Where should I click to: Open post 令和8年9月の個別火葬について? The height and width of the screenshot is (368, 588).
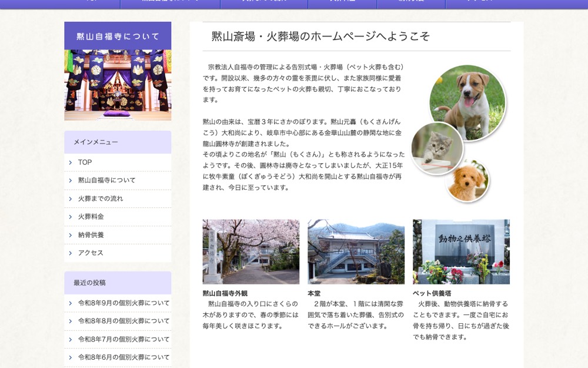123,303
